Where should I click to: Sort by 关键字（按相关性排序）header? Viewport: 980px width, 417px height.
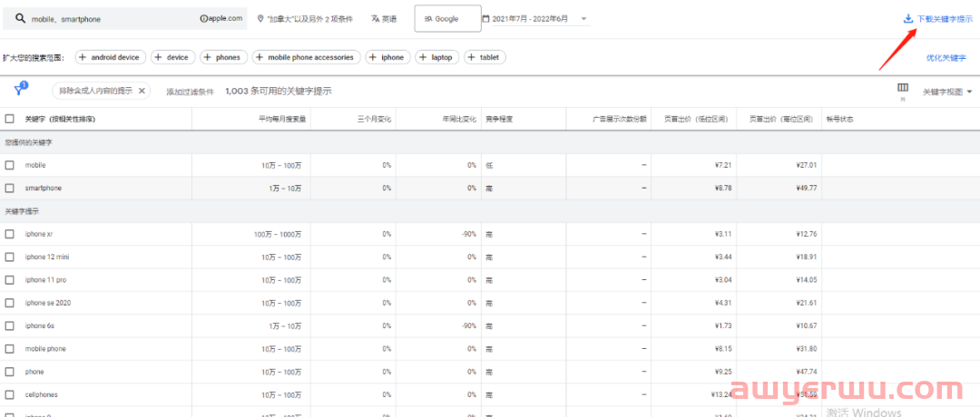(60, 119)
